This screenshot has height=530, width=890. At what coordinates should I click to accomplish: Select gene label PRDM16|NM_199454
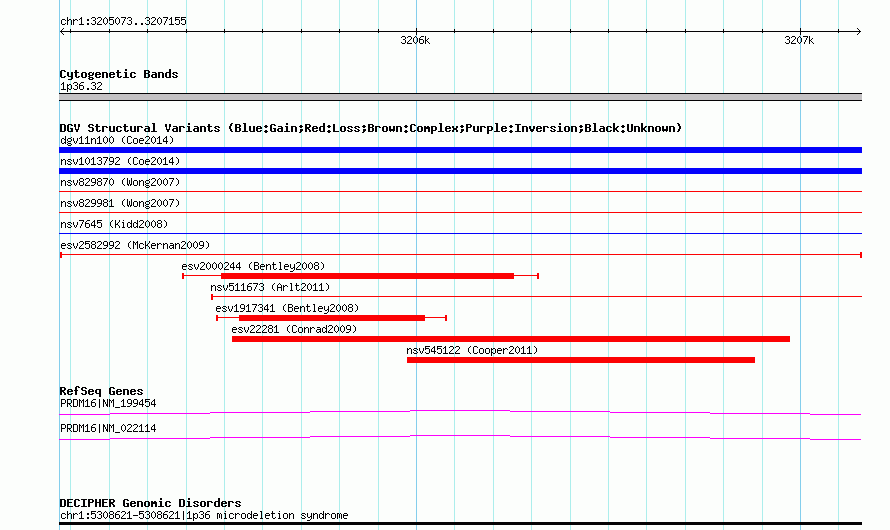coord(108,403)
